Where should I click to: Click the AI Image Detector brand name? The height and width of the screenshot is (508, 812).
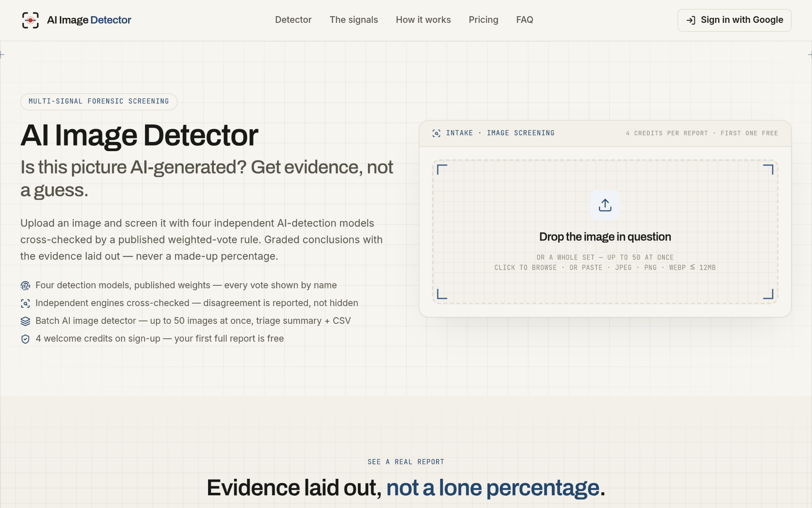point(89,20)
